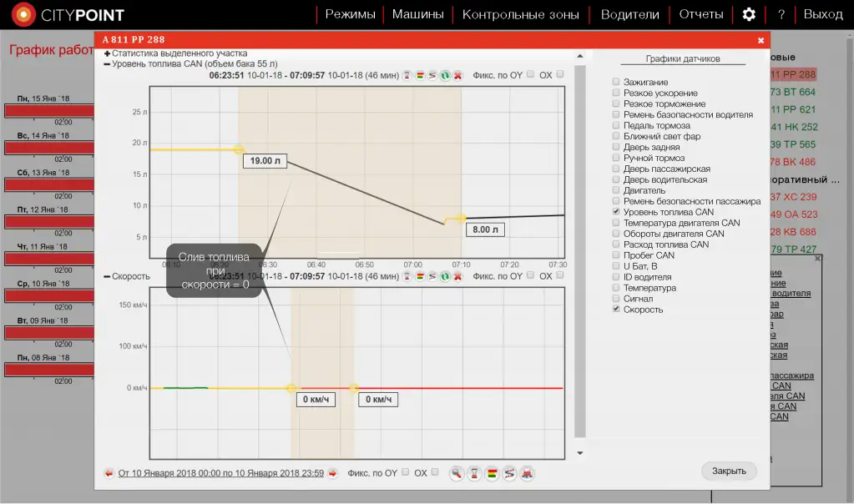Viewport: 854px width, 504px height.
Task: Go to previous day with left red arrow
Action: 109,473
